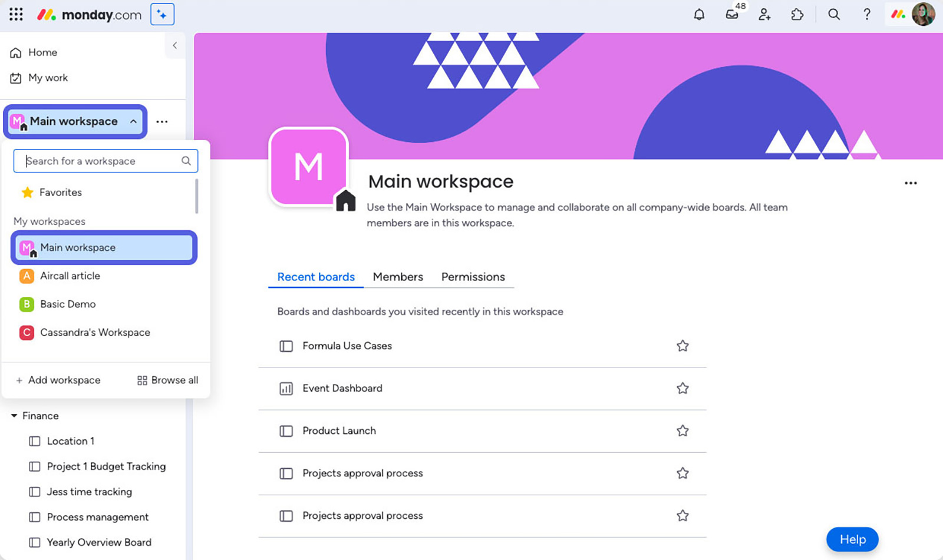Open the AI sparkle assistant button
The width and height of the screenshot is (943, 560).
click(x=162, y=15)
